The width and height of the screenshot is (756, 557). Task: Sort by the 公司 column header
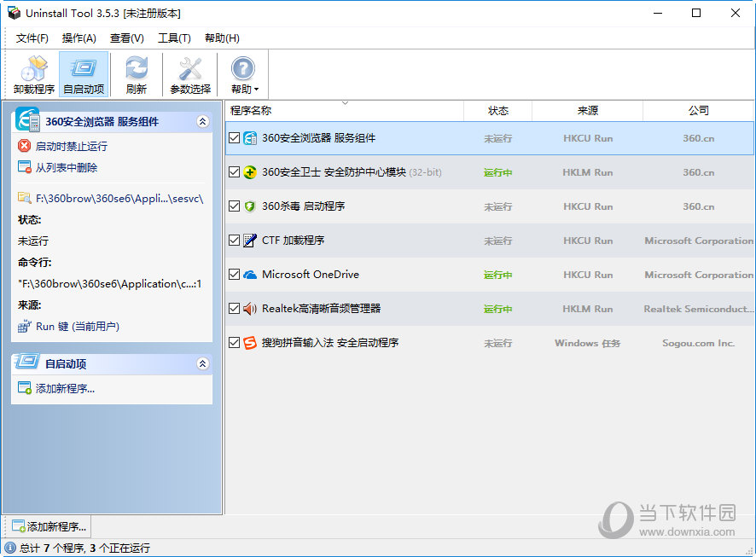coord(698,111)
